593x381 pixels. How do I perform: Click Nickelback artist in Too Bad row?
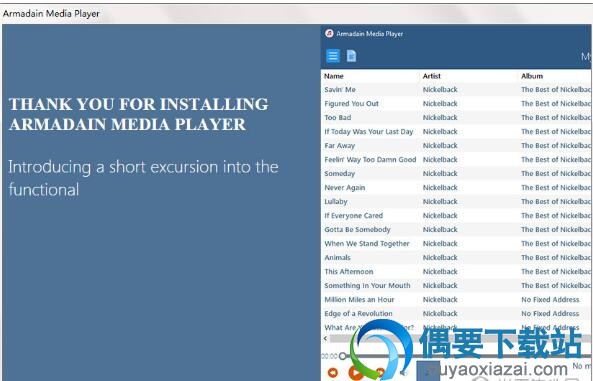(440, 118)
